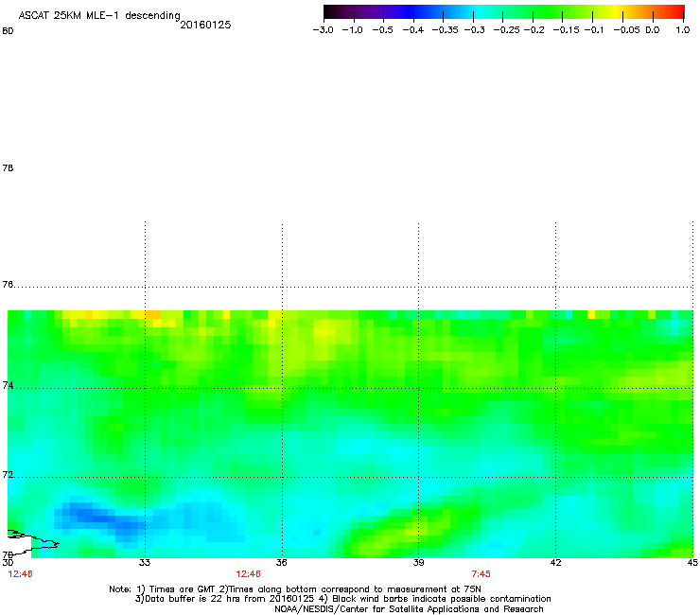Viewport: 700px width, 615px height.
Task: Click the NOAA/NESDIS credit line
Action: coord(409,609)
